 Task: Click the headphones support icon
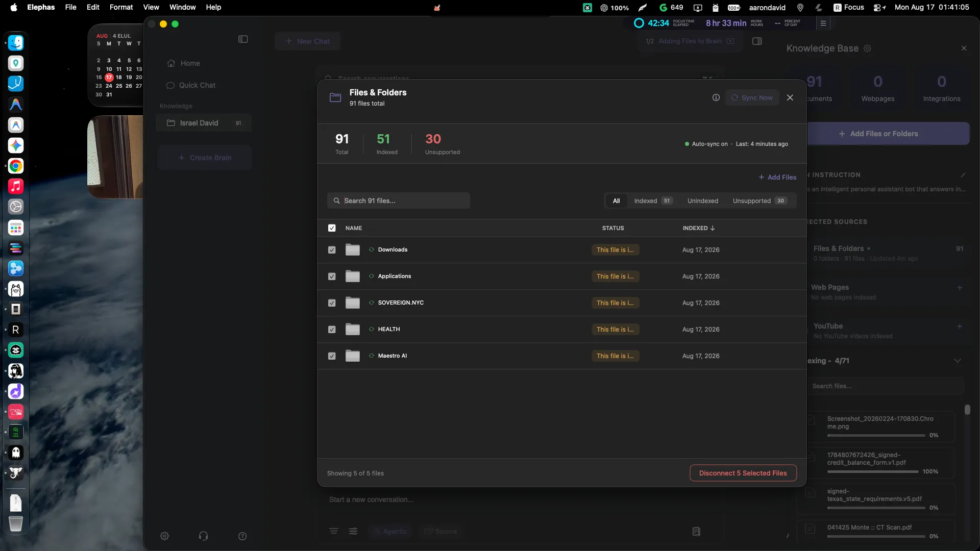[x=203, y=536]
